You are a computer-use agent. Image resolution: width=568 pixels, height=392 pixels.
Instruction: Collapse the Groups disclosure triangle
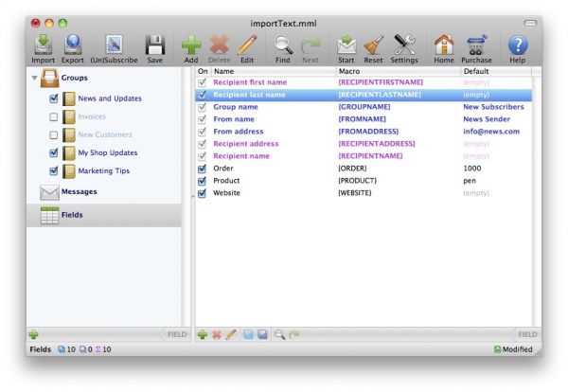click(x=35, y=78)
